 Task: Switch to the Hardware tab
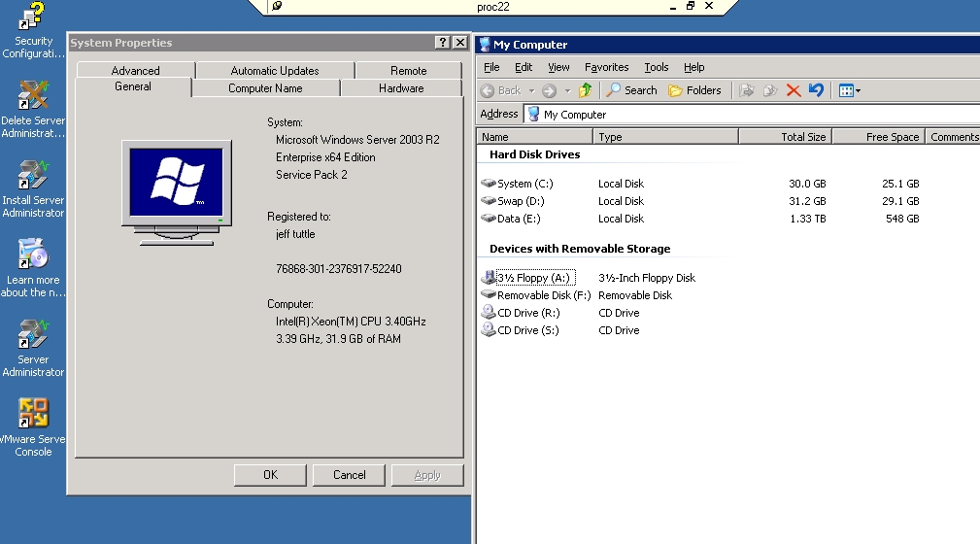(401, 88)
